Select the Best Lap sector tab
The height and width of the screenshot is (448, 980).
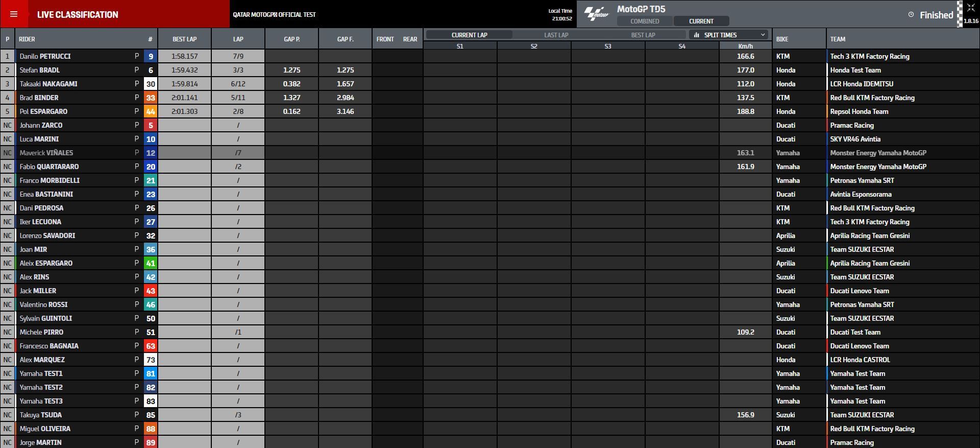[643, 35]
